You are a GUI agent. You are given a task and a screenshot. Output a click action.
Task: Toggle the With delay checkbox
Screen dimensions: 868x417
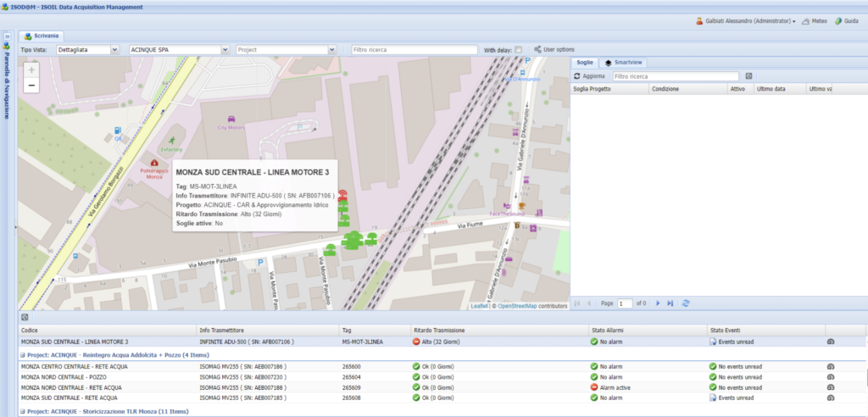[519, 50]
